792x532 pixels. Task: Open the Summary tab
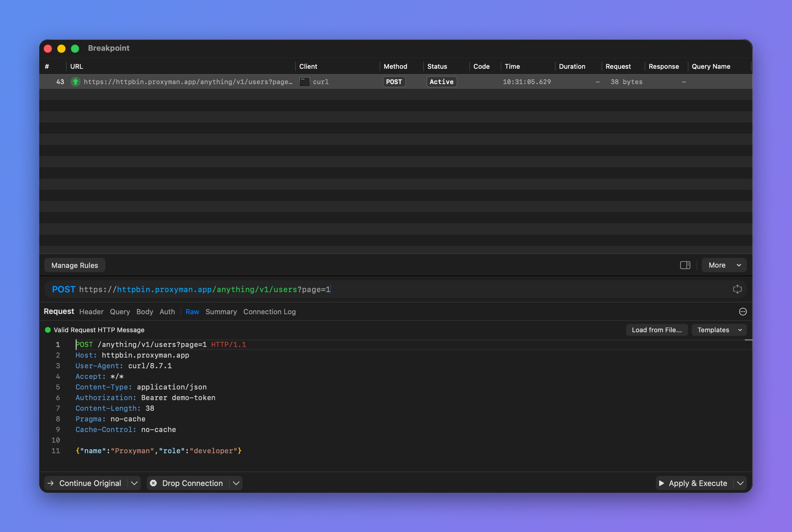221,312
